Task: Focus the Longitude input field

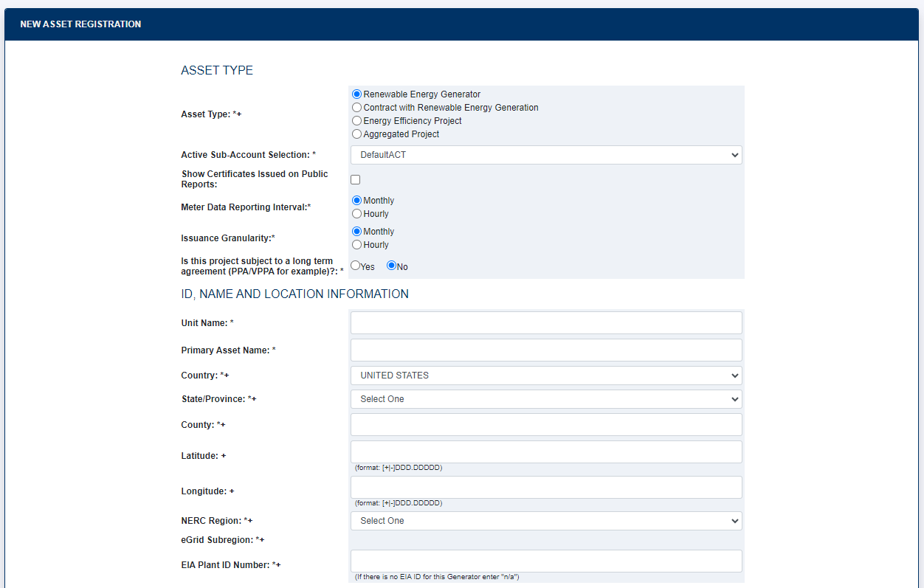Action: coord(546,488)
